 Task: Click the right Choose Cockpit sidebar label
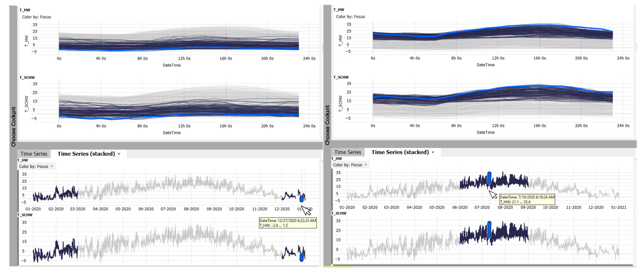point(327,125)
